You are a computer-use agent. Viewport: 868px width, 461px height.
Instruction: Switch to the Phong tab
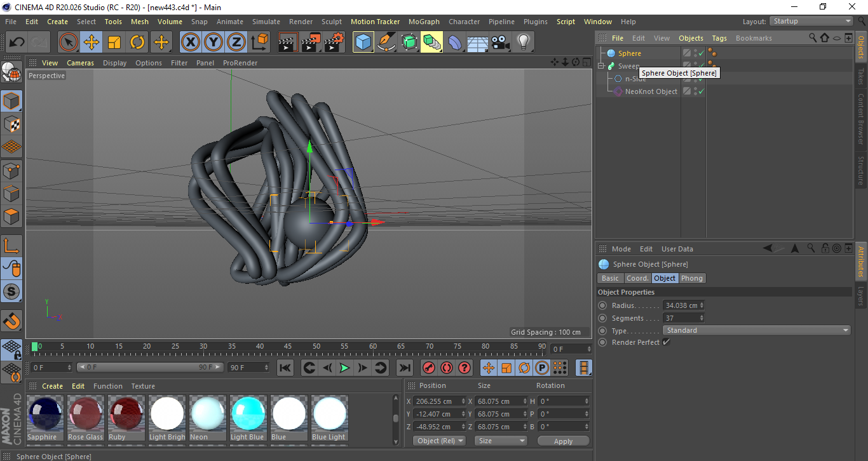coord(692,278)
